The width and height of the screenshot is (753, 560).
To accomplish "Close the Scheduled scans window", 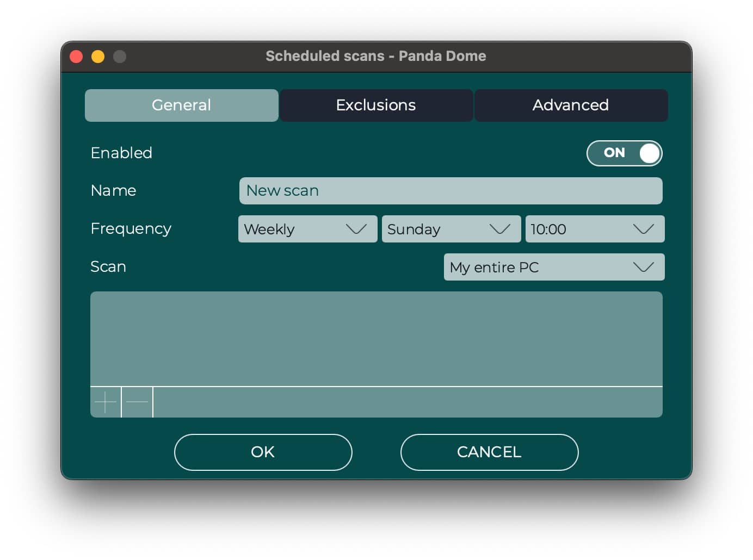I will [76, 57].
